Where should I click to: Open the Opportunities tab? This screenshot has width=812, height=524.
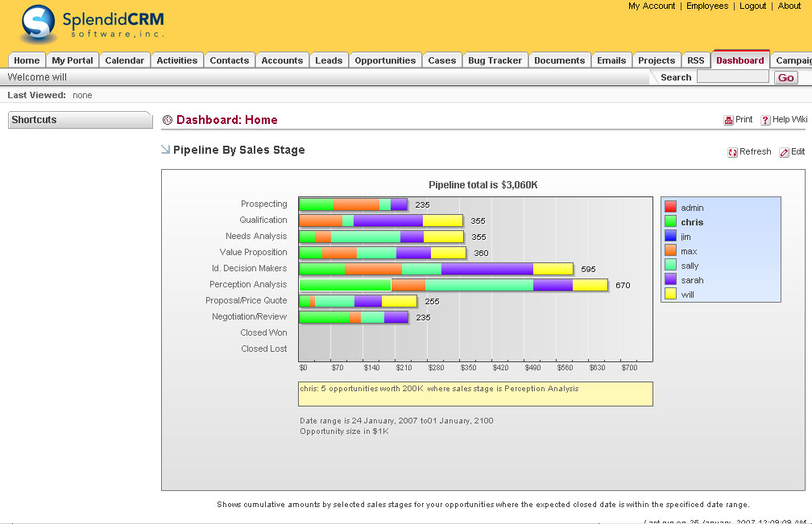385,60
